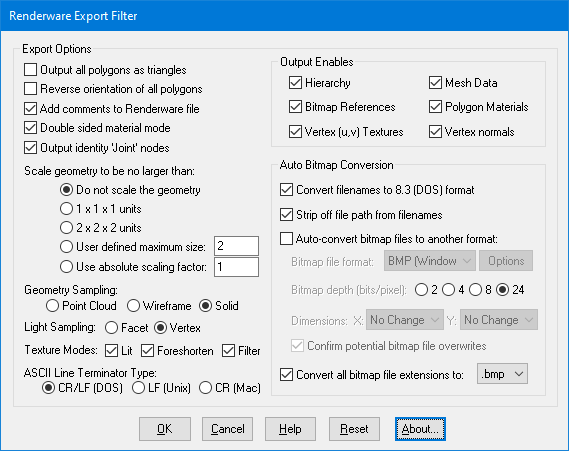Open the Bitmap file format dropdown

pos(430,261)
